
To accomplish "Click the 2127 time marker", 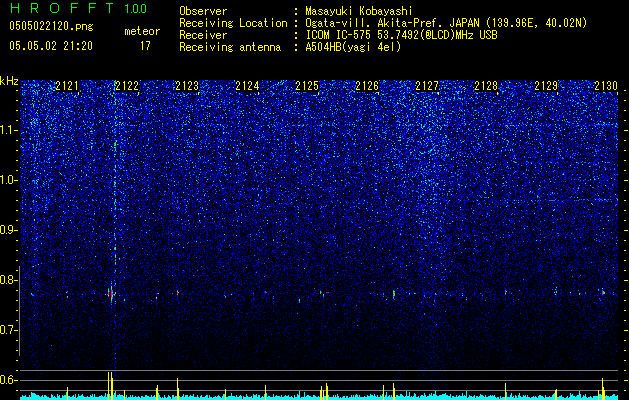I will 427,86.
